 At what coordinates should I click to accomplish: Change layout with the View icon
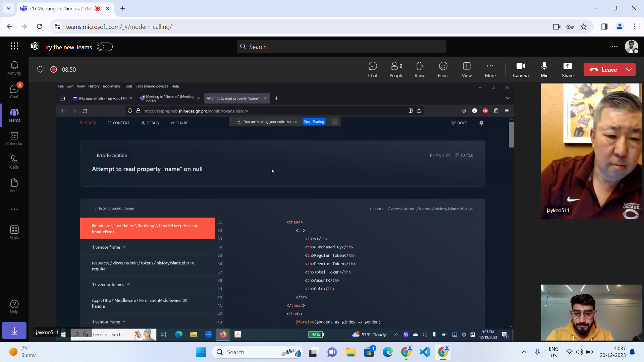tap(467, 69)
